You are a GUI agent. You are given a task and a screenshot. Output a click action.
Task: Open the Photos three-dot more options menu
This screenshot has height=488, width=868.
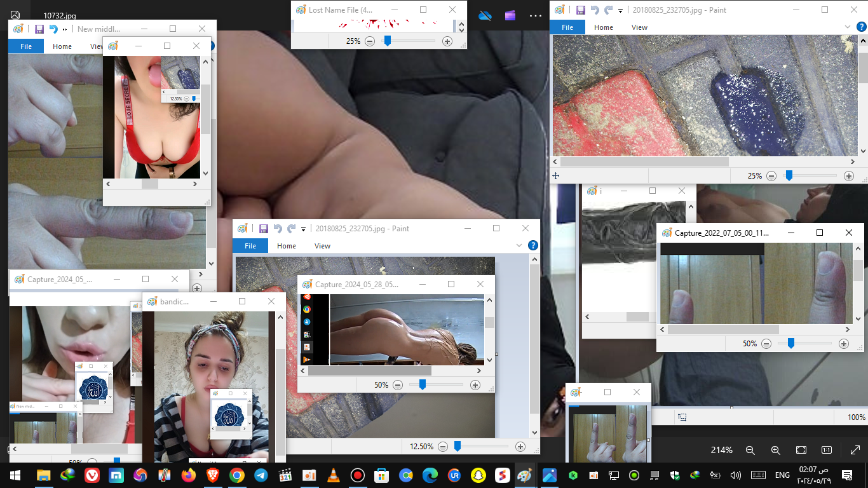coord(535,16)
